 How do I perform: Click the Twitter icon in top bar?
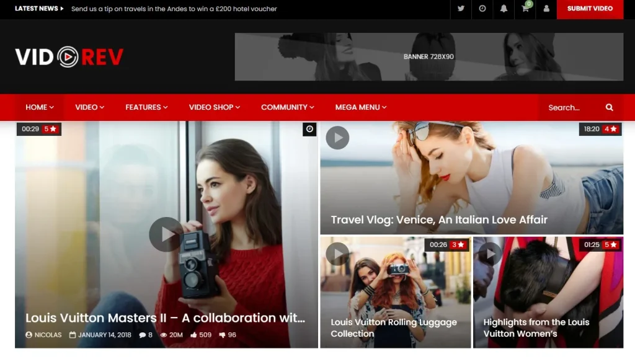tap(461, 9)
